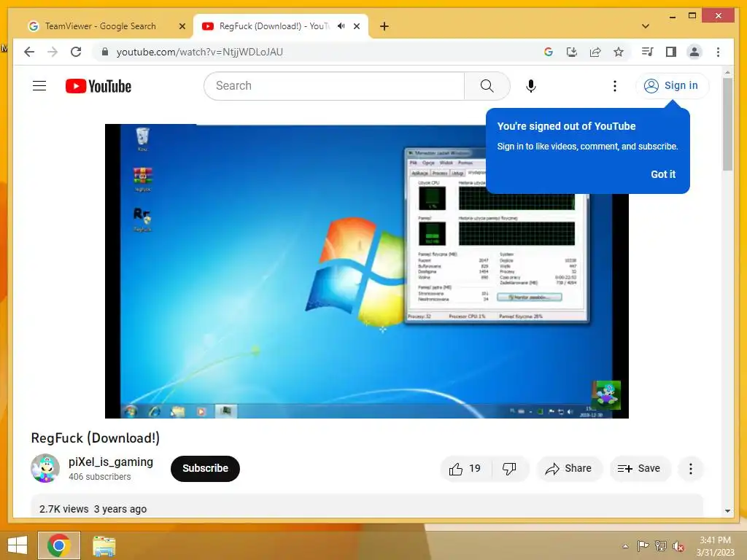Go back to previous page in Chrome
The width and height of the screenshot is (747, 560).
pyautogui.click(x=29, y=52)
